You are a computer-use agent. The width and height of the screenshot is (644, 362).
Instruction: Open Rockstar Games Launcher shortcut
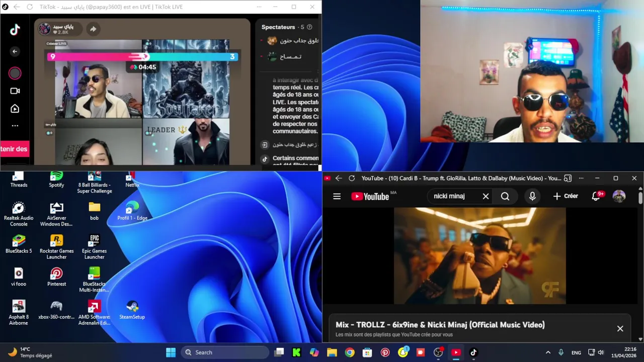(56, 247)
